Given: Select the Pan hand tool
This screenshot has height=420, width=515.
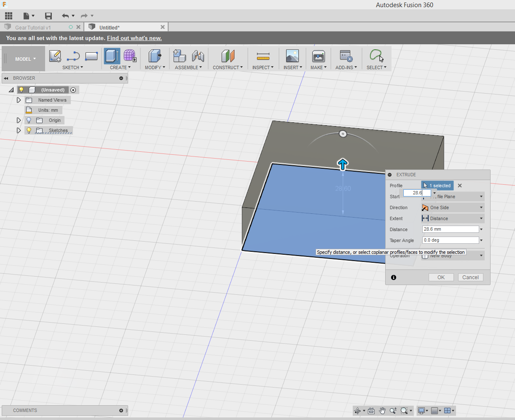Looking at the screenshot, I should coord(382,410).
